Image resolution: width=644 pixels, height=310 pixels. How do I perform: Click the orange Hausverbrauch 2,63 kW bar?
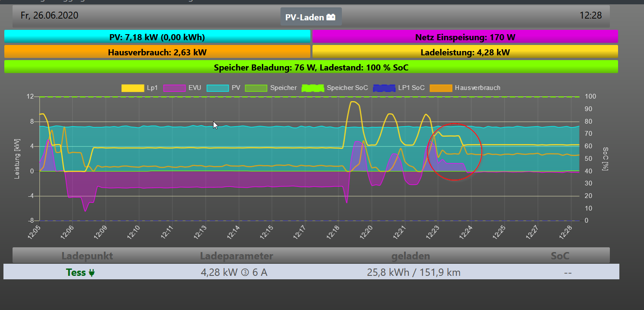point(157,52)
